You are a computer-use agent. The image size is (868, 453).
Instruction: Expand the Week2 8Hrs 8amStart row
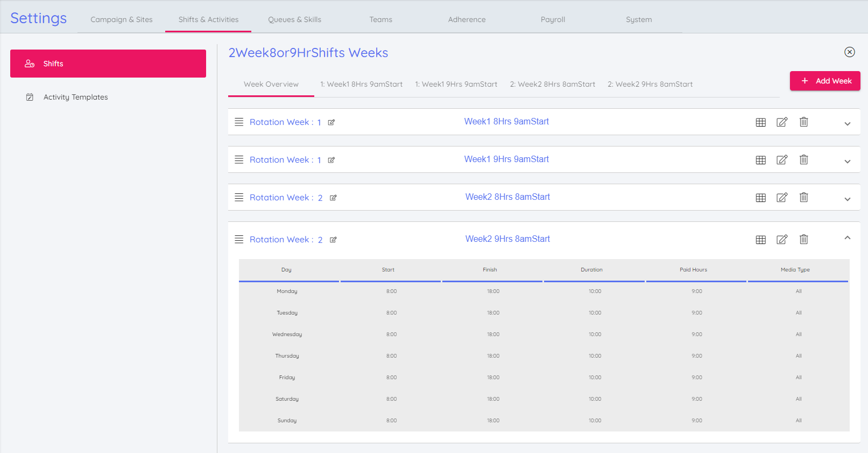coord(847,199)
